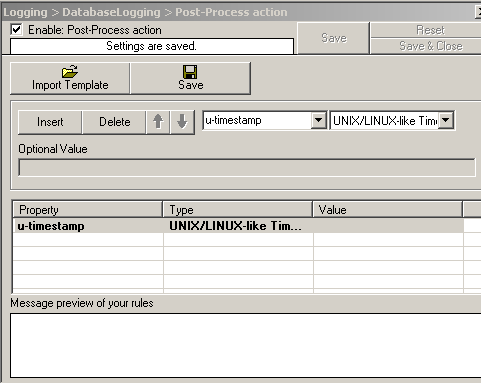Click Logging in the breadcrumb title
The height and width of the screenshot is (384, 481).
pyautogui.click(x=25, y=12)
